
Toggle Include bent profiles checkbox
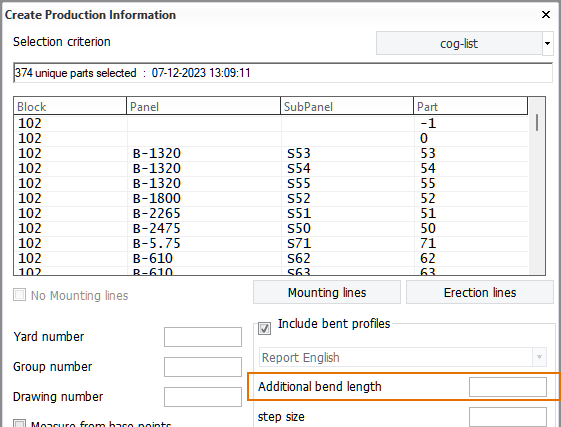pos(264,328)
